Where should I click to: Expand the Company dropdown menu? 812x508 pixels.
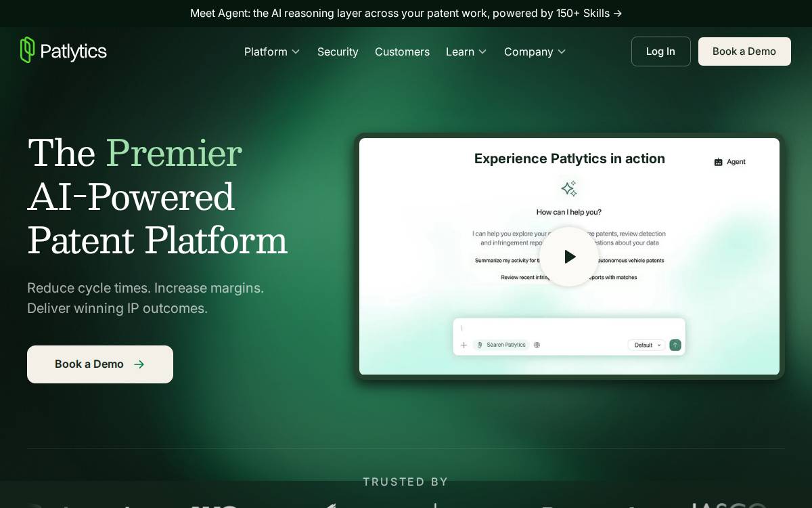(535, 51)
